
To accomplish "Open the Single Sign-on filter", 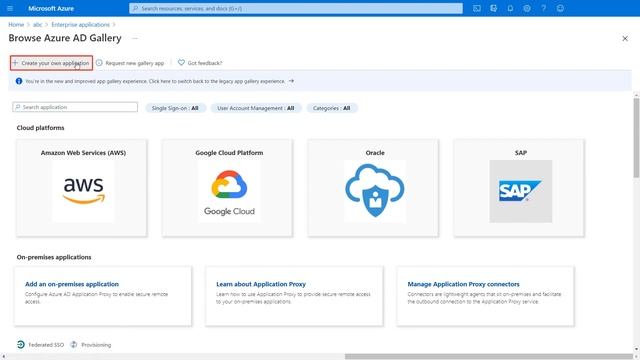I will [176, 108].
